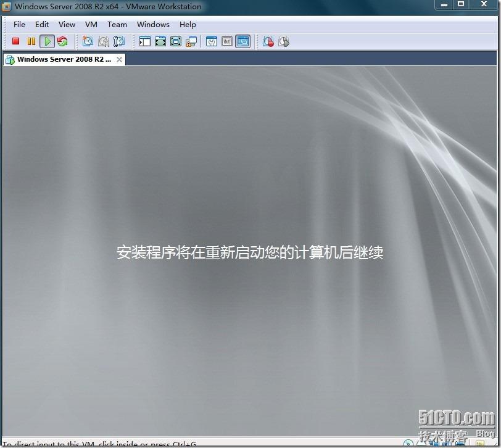Open the File menu

tap(19, 25)
